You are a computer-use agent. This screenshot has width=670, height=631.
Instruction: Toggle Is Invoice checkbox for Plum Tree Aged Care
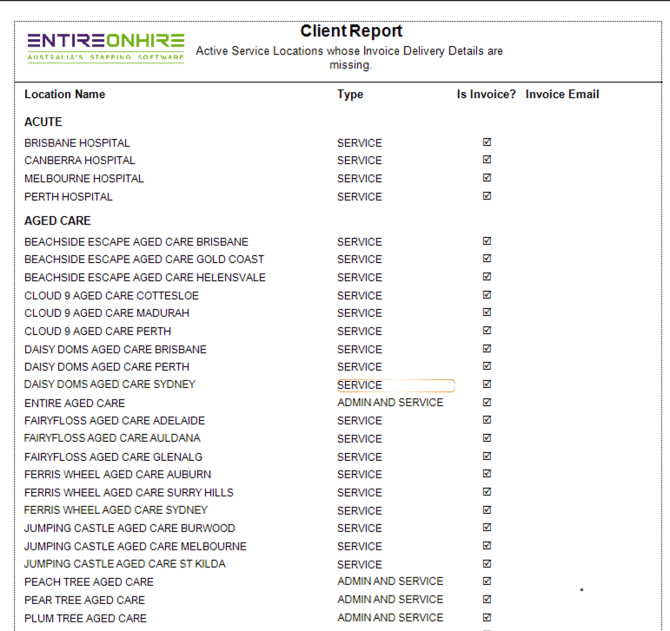(487, 618)
